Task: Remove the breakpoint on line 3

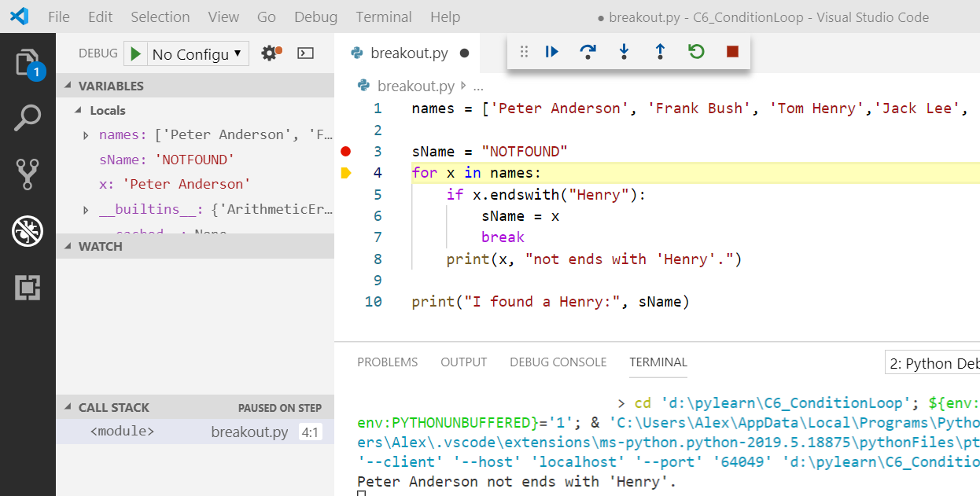Action: [345, 151]
